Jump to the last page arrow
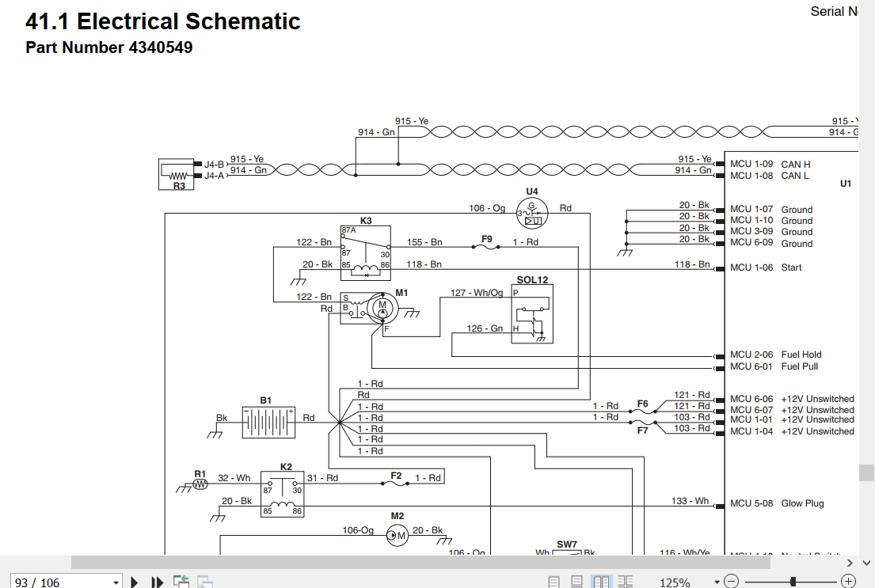 [x=157, y=582]
